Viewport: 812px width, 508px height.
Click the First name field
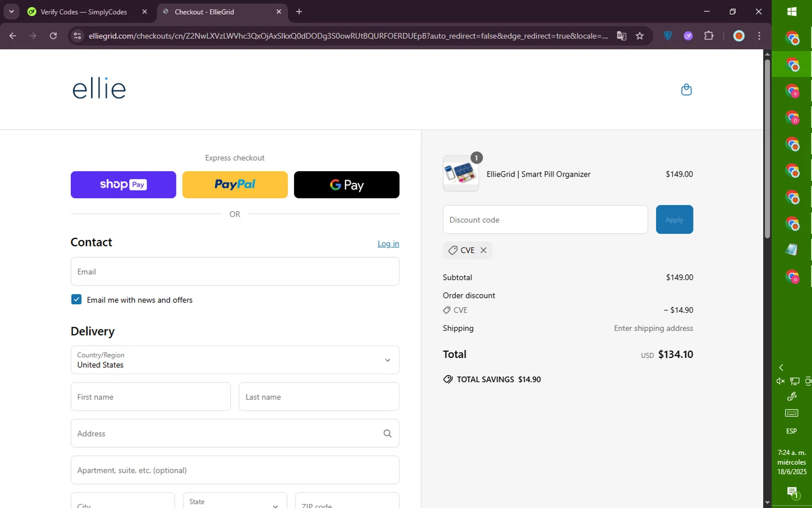click(x=150, y=397)
